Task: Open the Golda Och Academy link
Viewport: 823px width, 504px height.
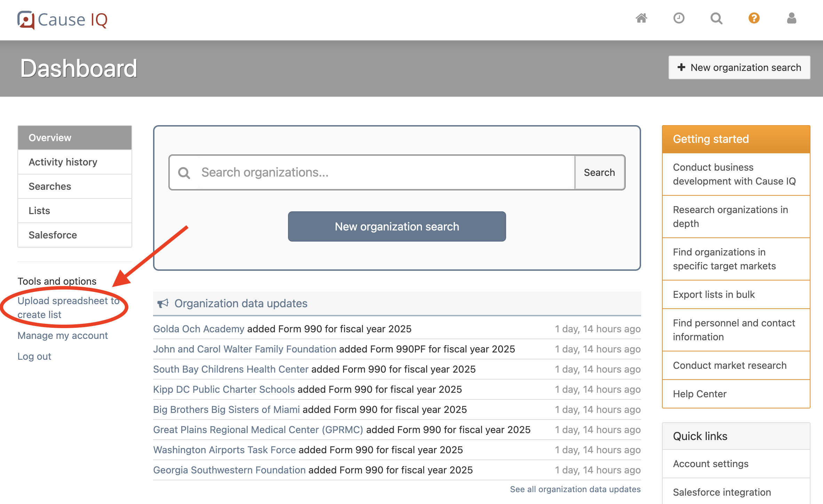Action: [199, 329]
